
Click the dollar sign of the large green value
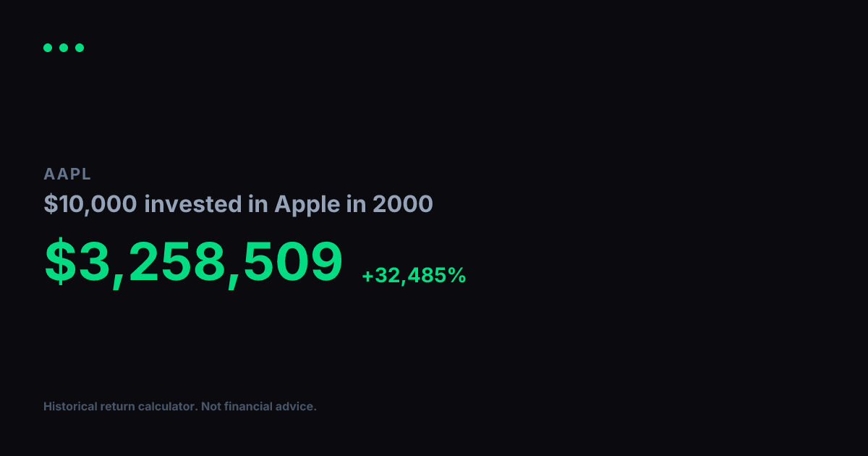point(60,261)
